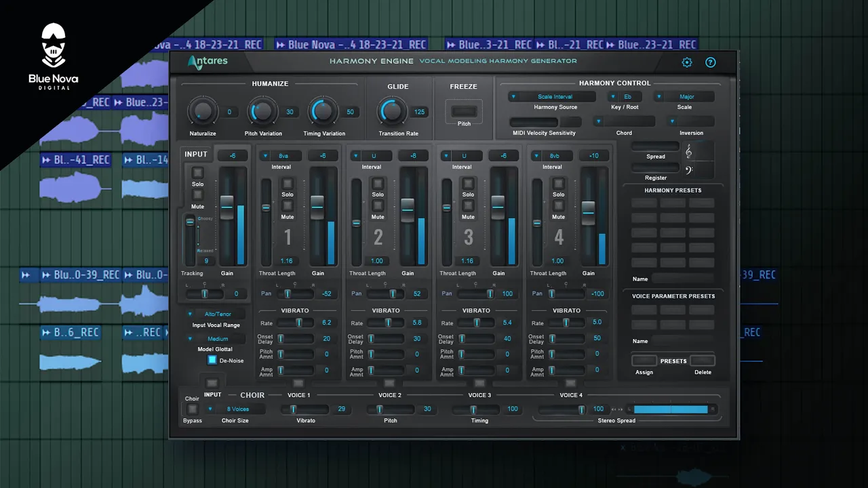Toggle the De-Noise checkbox

point(212,361)
